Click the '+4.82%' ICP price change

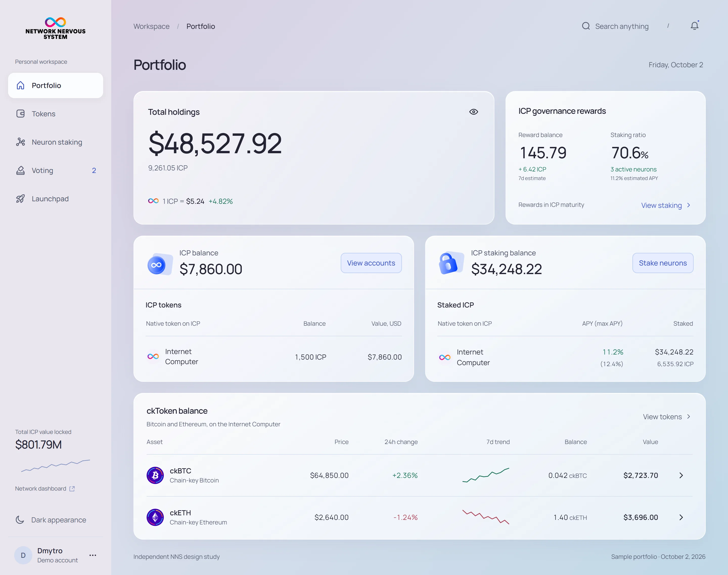(221, 201)
